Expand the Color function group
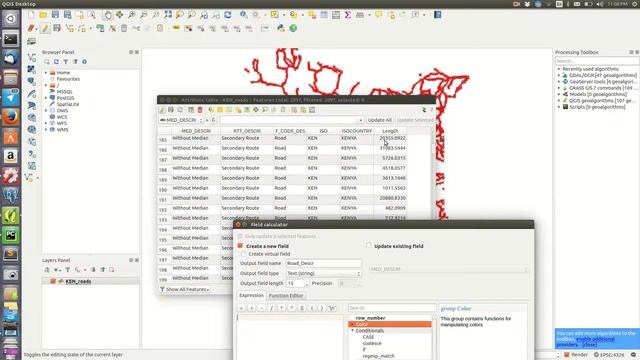 pos(353,324)
